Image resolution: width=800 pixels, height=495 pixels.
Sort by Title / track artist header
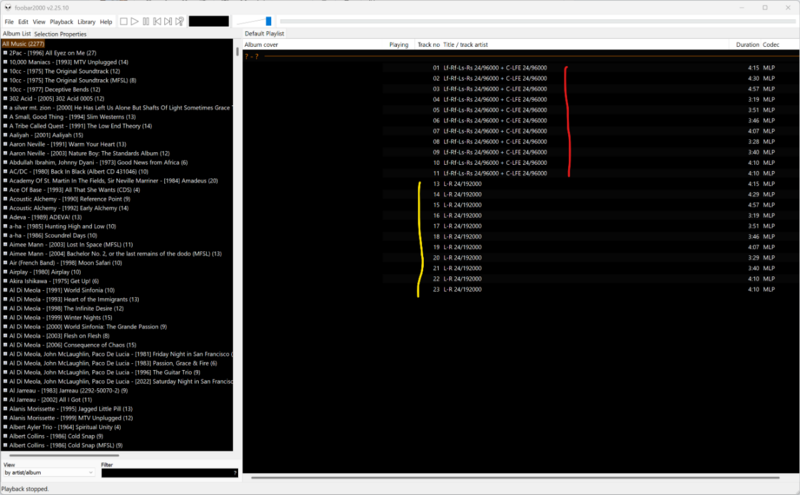pyautogui.click(x=465, y=45)
